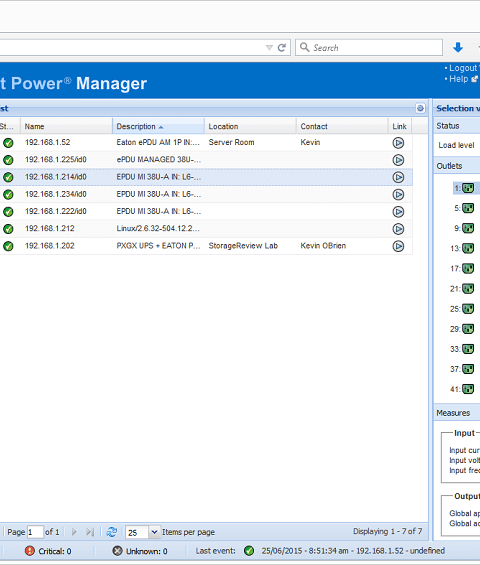Select row 192.168.1.52
The width and height of the screenshot is (480, 565).
click(206, 143)
